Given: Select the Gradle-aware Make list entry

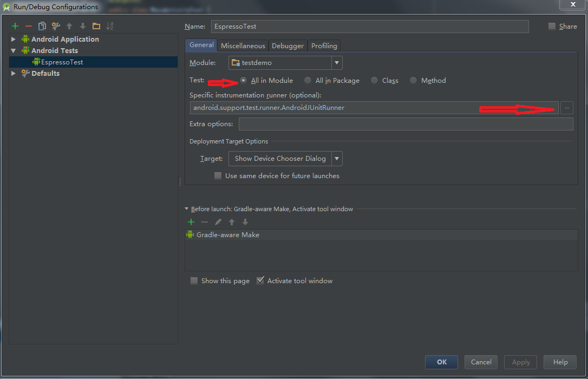Looking at the screenshot, I should (381, 234).
